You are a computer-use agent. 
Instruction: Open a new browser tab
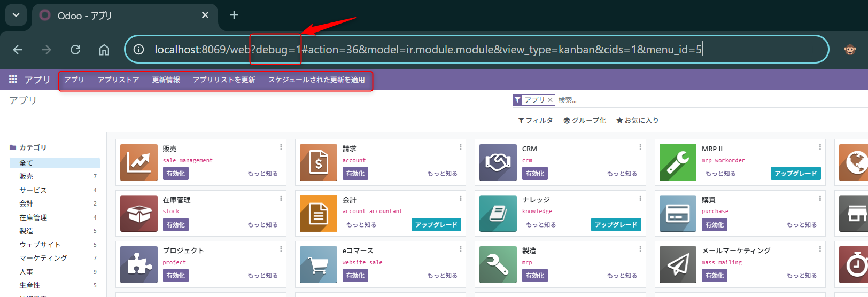coord(234,15)
